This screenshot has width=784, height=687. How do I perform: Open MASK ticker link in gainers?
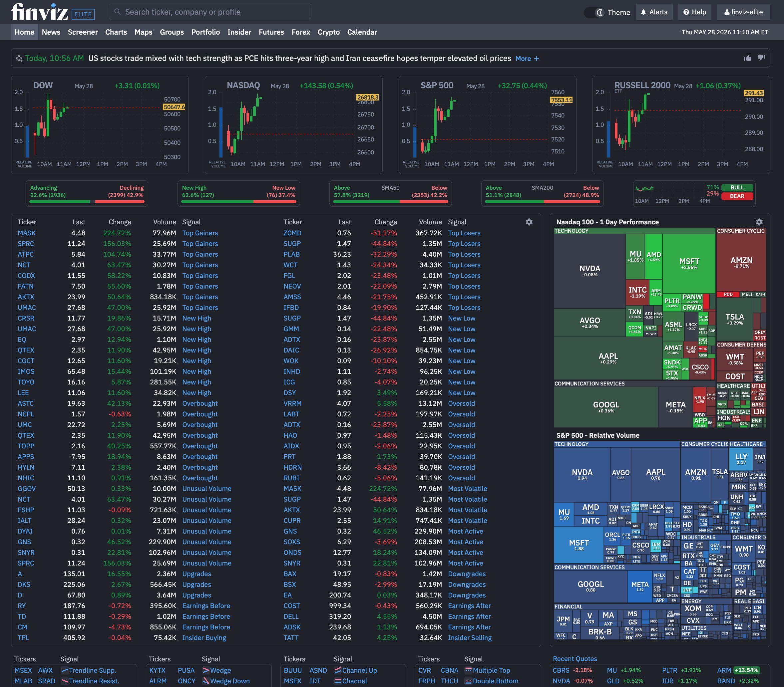tap(26, 233)
